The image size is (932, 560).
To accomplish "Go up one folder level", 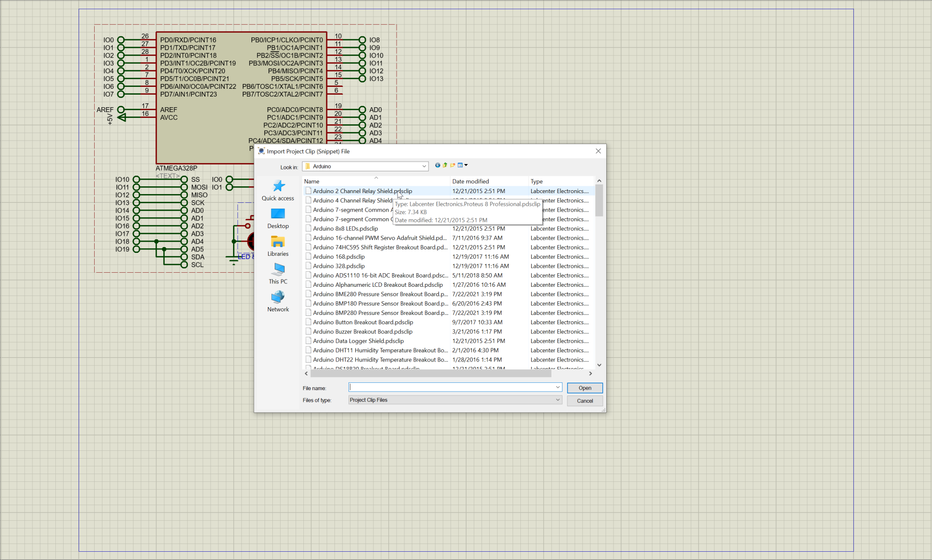I will pos(445,165).
